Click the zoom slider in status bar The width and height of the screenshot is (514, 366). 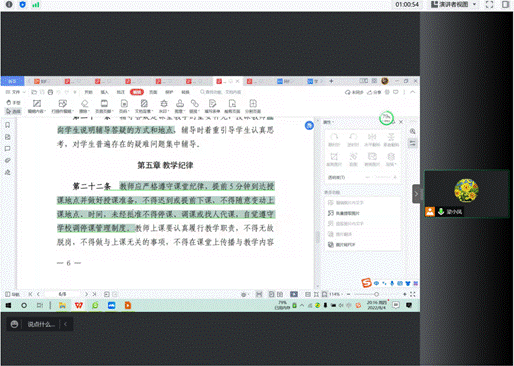(376, 294)
